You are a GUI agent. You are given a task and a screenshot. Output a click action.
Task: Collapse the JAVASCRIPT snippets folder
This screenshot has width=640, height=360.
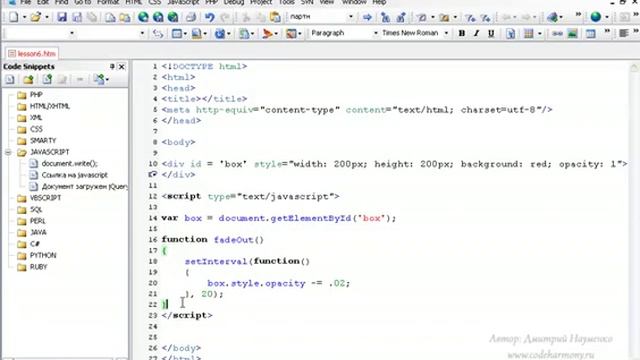[x=8, y=152]
